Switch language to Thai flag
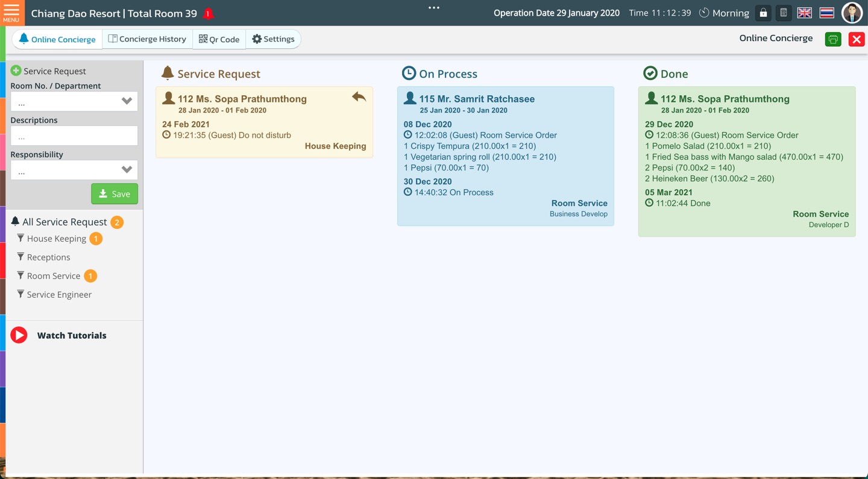This screenshot has height=479, width=868. pyautogui.click(x=826, y=13)
